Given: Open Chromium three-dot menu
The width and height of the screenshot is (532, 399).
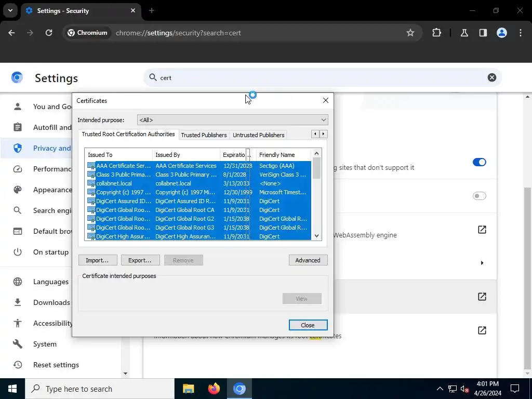Looking at the screenshot, I should click(x=521, y=33).
